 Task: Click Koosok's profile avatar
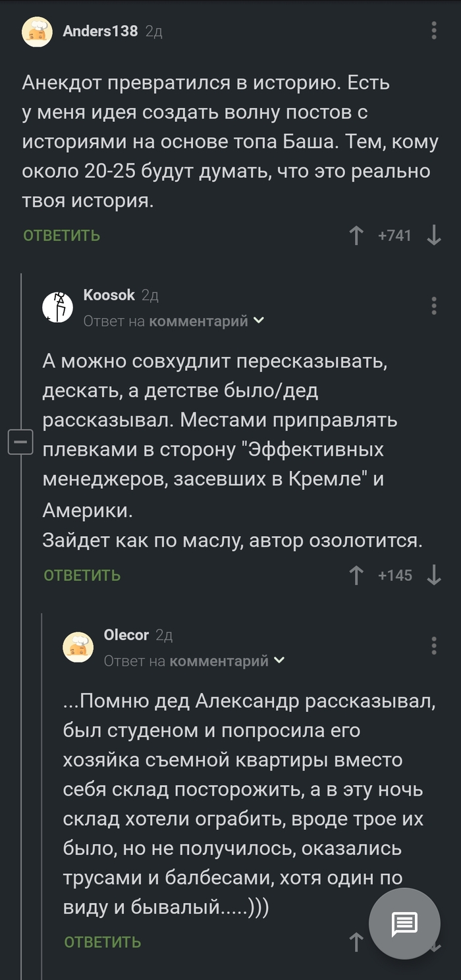click(x=58, y=306)
